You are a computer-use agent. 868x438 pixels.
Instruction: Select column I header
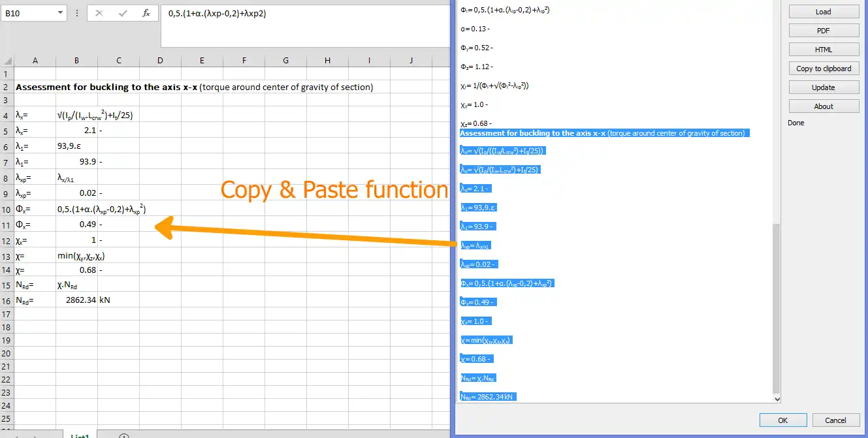coord(369,61)
